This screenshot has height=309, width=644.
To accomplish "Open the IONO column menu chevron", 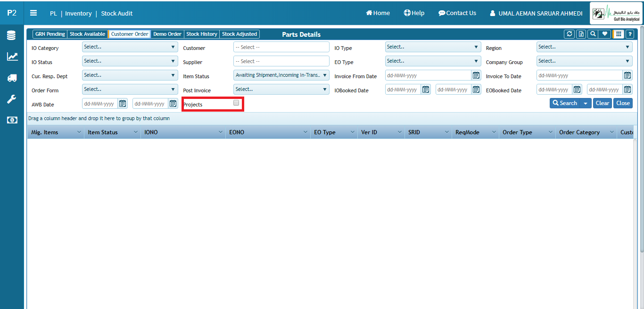I will (x=220, y=132).
